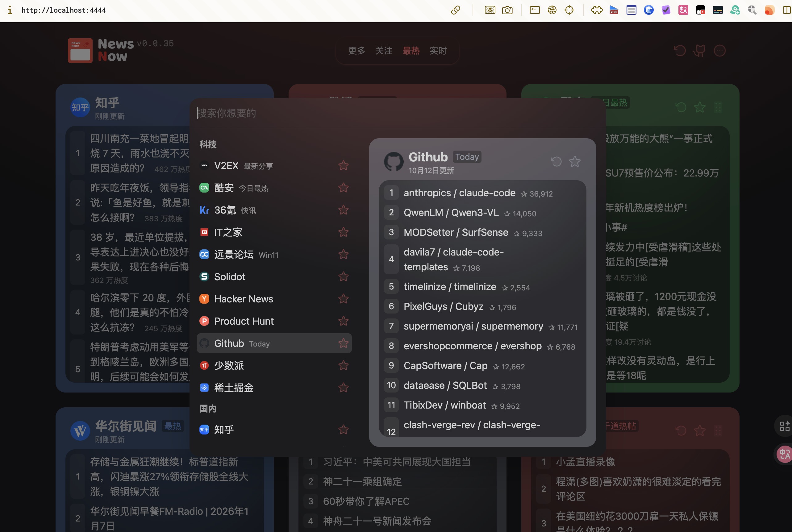Switch to the 实时 tab
This screenshot has height=532, width=792.
438,51
